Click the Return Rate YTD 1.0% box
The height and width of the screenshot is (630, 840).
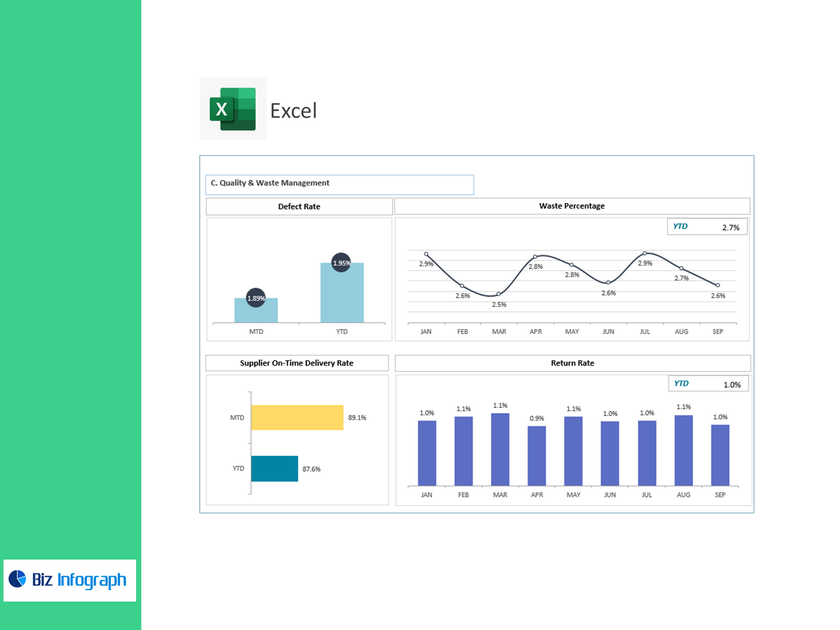coord(708,384)
